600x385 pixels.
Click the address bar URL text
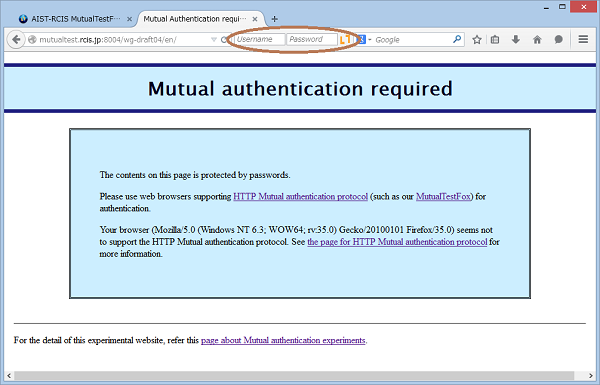(108, 40)
